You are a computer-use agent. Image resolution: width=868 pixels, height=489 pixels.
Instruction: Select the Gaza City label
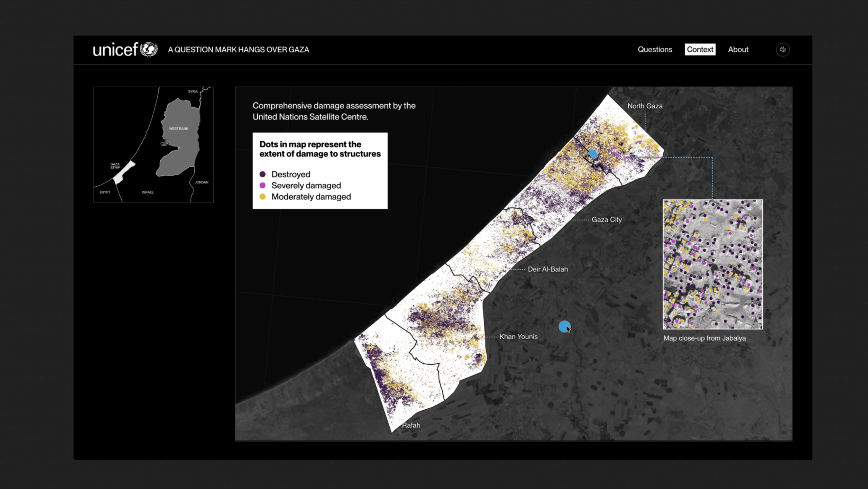click(606, 220)
